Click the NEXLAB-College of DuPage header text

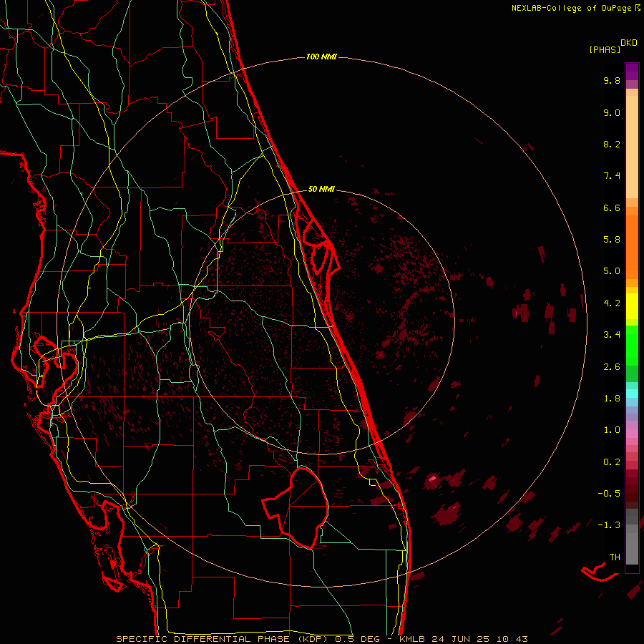pyautogui.click(x=572, y=8)
